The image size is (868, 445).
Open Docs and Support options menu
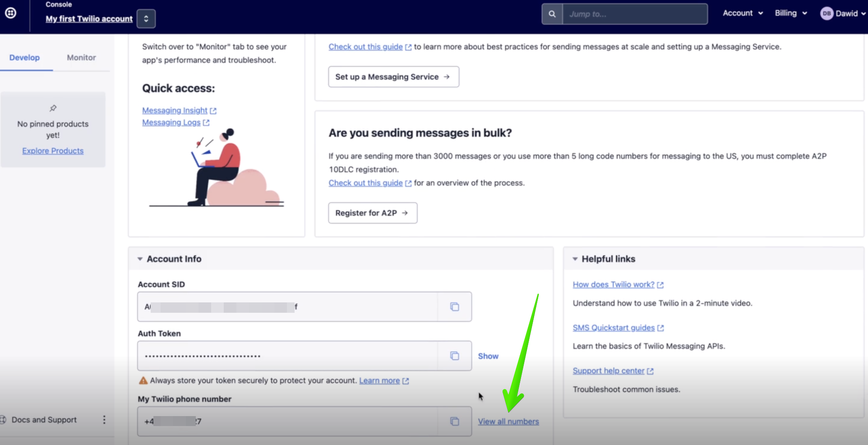pos(104,420)
